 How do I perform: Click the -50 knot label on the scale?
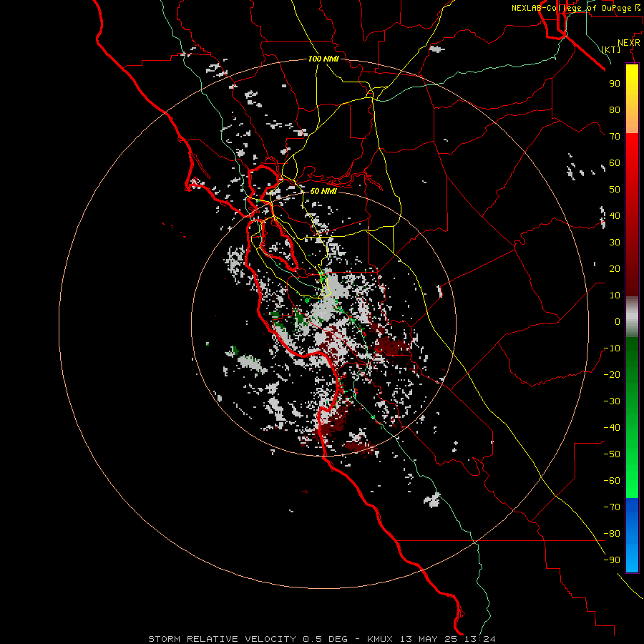(612, 454)
